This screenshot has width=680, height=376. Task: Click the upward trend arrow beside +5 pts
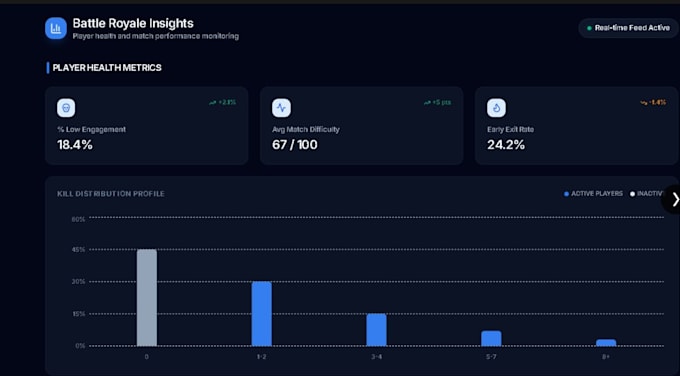[x=427, y=103]
